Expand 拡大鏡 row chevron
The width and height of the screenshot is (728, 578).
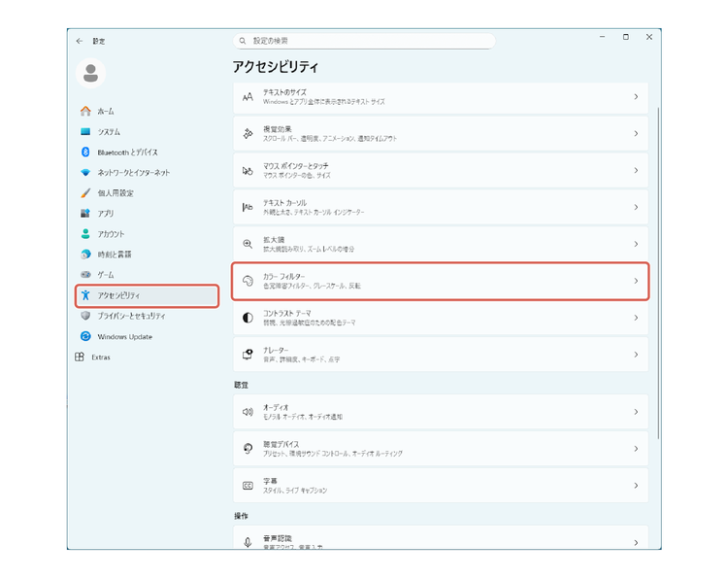tap(636, 244)
